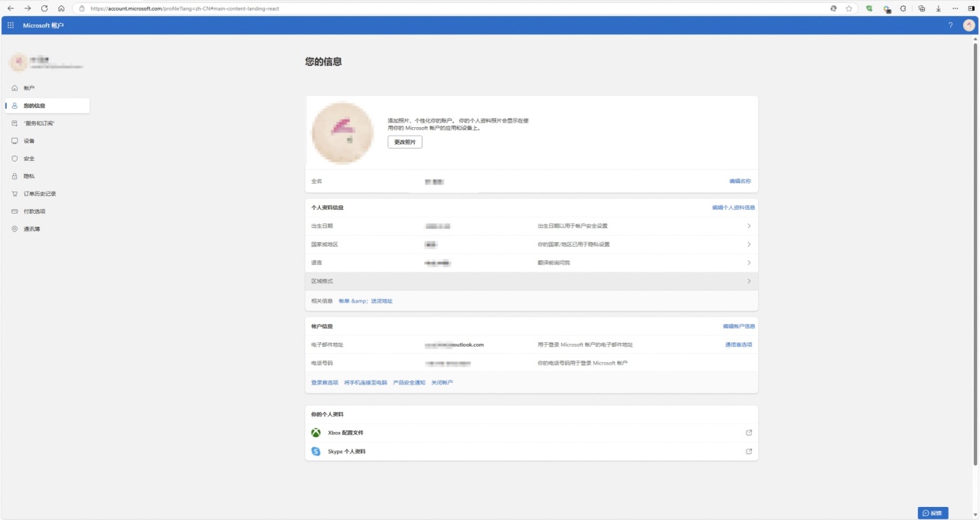Click the 您的信息 page heading
The height and width of the screenshot is (520, 980).
(x=323, y=62)
